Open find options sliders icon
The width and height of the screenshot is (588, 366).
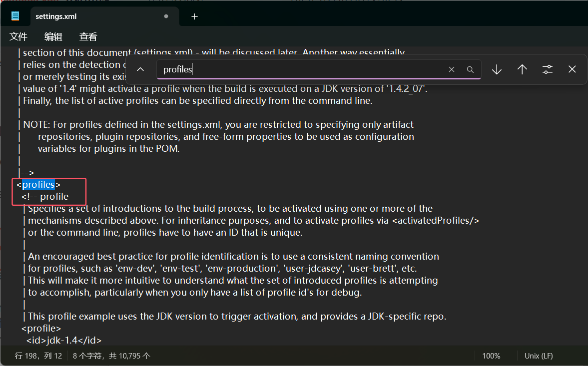pos(548,69)
